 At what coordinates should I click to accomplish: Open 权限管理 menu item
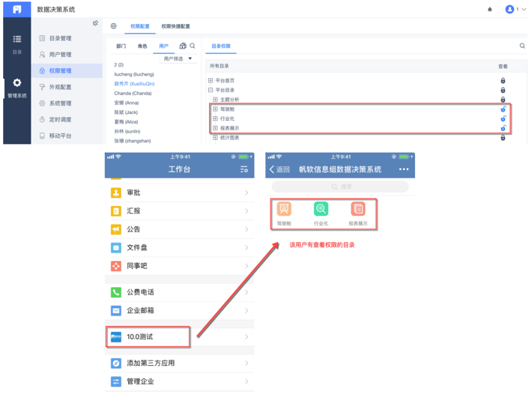click(67, 70)
